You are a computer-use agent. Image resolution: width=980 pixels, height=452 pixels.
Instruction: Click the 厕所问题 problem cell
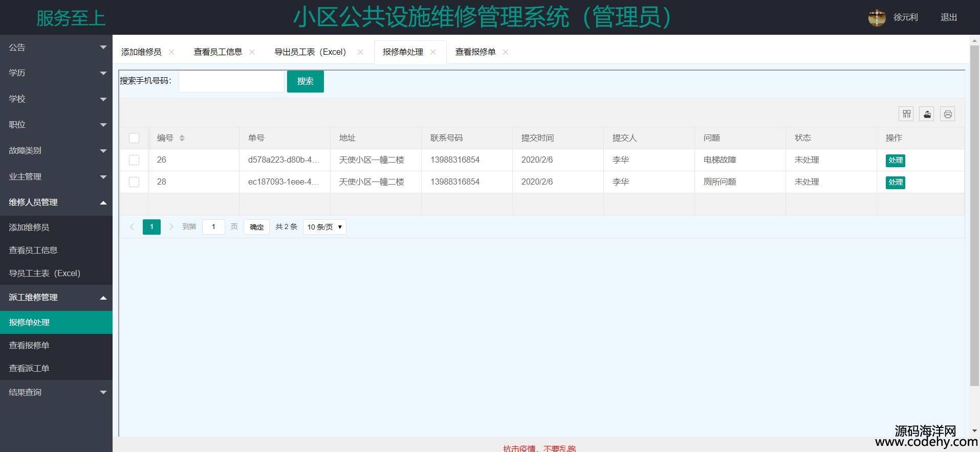740,182
